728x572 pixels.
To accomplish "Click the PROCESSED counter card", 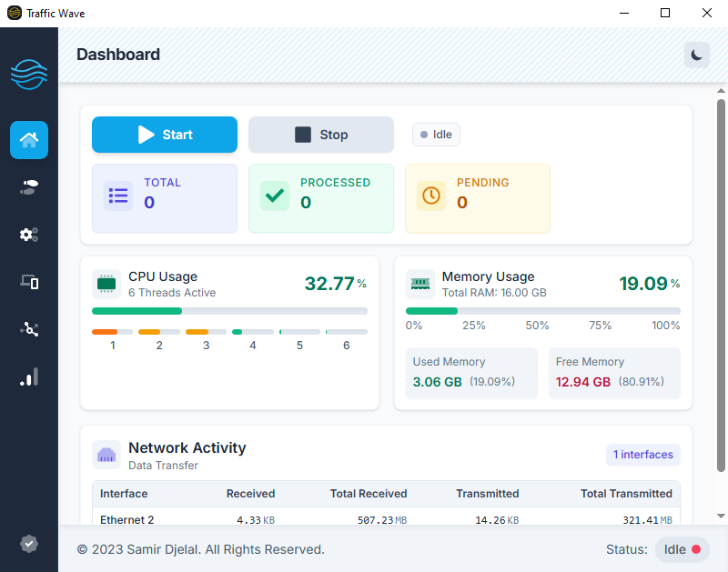I will [x=321, y=198].
